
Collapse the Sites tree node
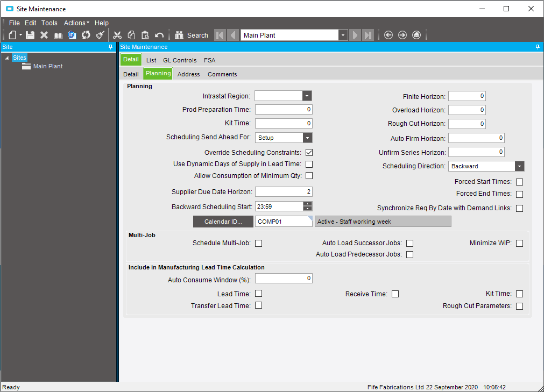click(x=7, y=58)
